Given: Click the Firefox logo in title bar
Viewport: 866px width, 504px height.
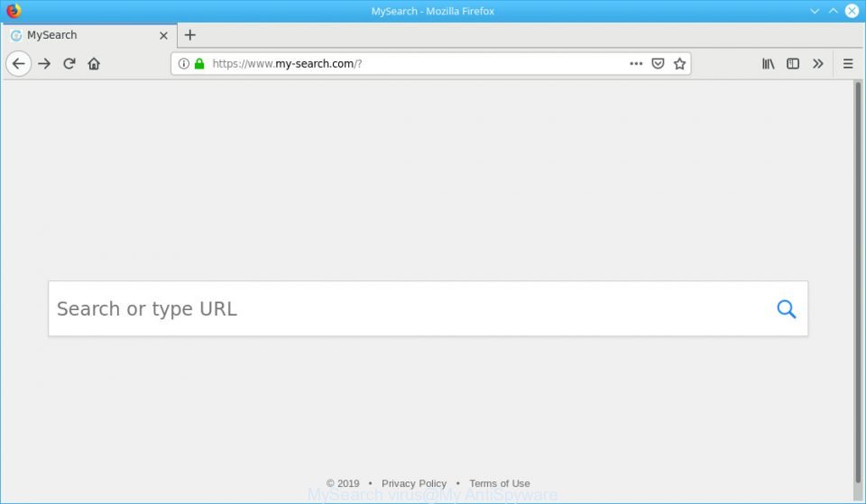Looking at the screenshot, I should tap(14, 11).
